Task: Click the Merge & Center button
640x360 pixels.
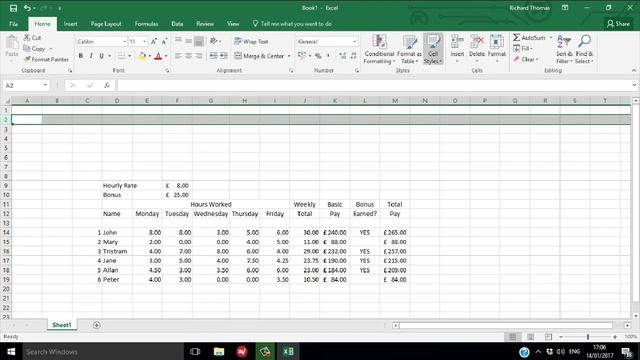Action: [260, 56]
